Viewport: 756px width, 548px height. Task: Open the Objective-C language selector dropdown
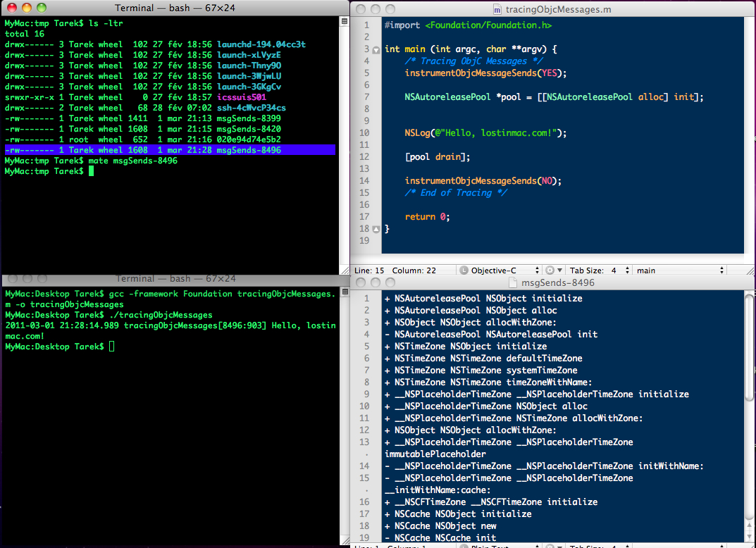[499, 270]
